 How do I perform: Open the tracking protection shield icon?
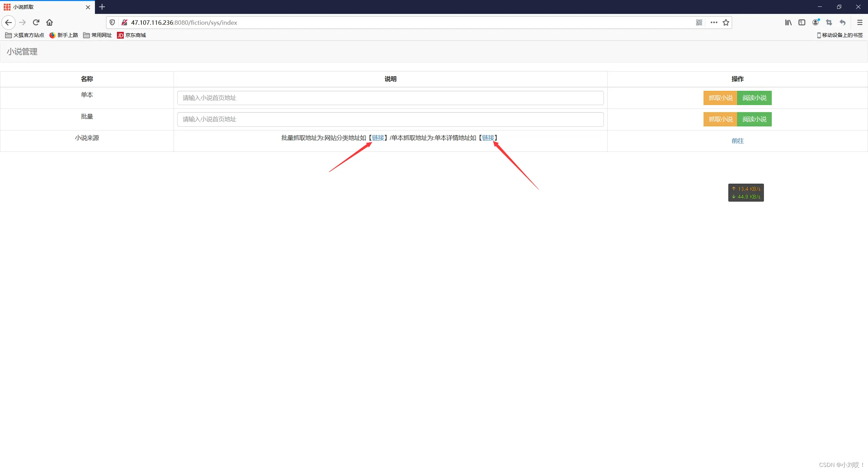tap(112, 23)
